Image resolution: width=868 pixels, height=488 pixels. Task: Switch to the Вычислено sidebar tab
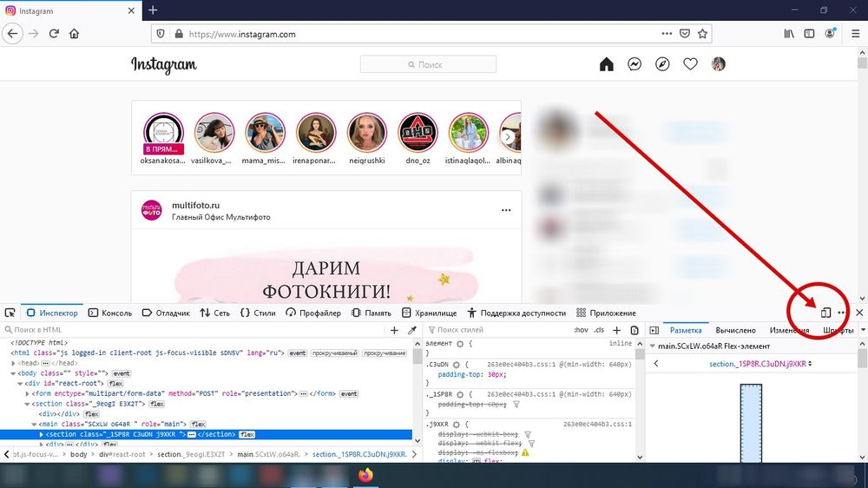coord(735,330)
